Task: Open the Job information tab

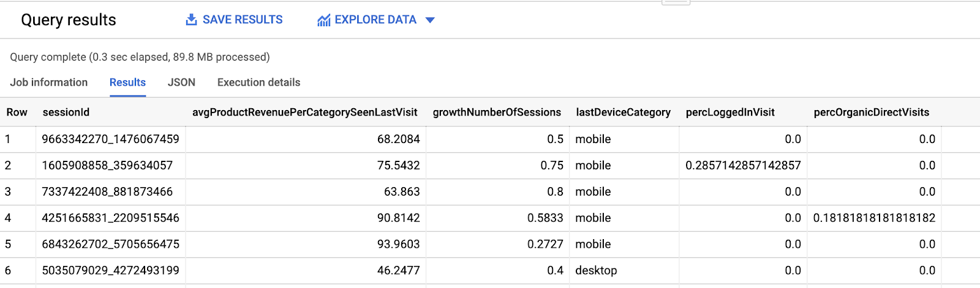Action: [49, 83]
